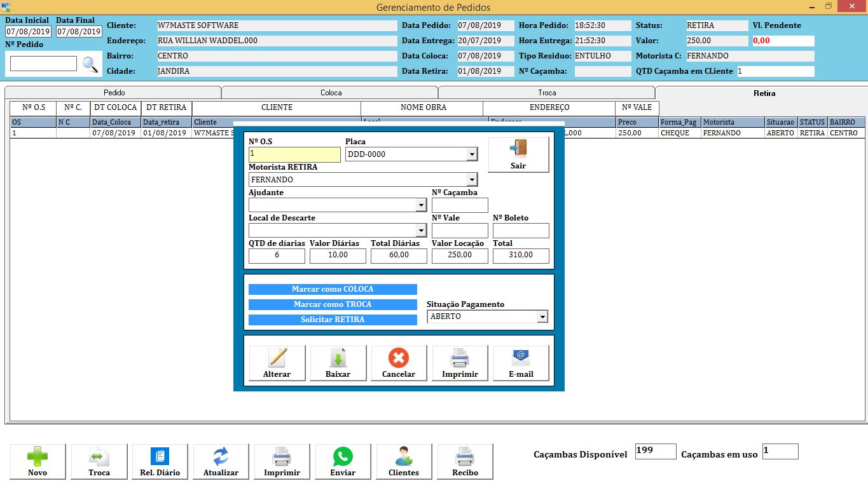Click the magnifying glass search icon
The height and width of the screenshot is (488, 868).
point(91,64)
